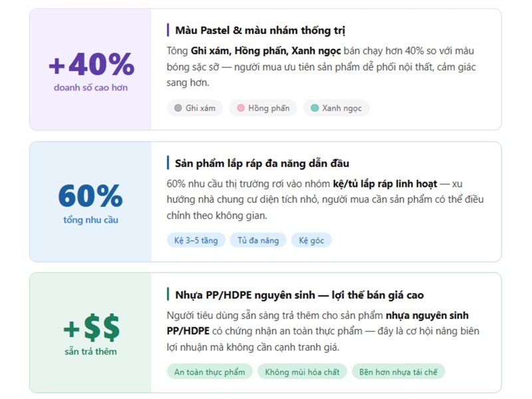This screenshot has width=532, height=399.
Task: Select the Hồng phấn tag label
Action: (269, 108)
